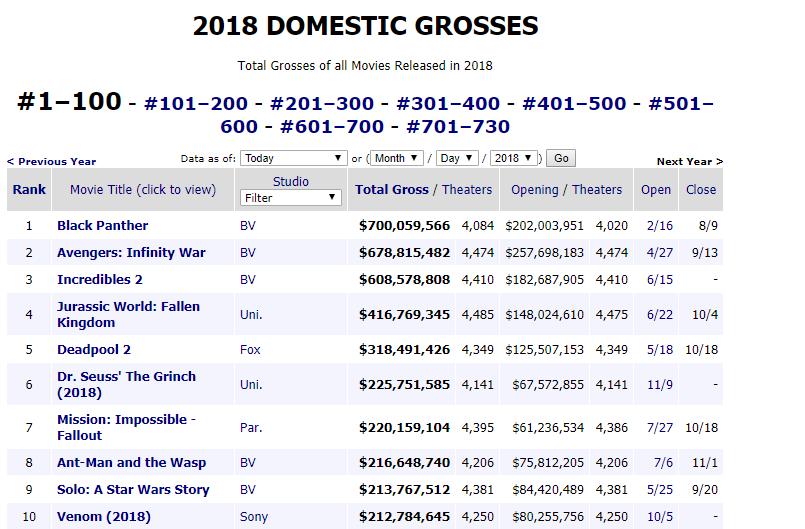Viewport: 805px width, 529px height.
Task: Open the Day dropdown selector
Action: click(x=456, y=158)
